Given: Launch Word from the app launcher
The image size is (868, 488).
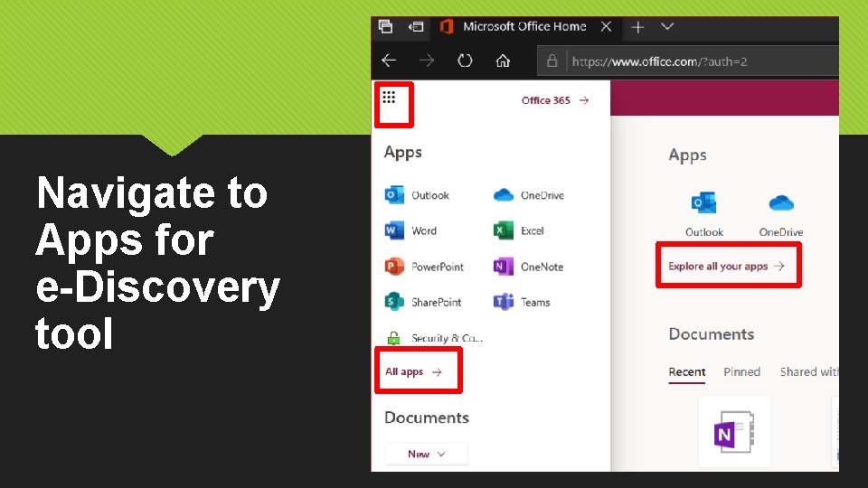Looking at the screenshot, I should tap(410, 230).
